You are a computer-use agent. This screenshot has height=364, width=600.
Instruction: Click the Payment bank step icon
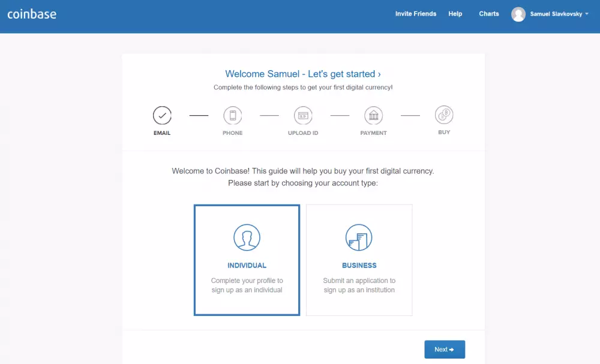click(373, 115)
